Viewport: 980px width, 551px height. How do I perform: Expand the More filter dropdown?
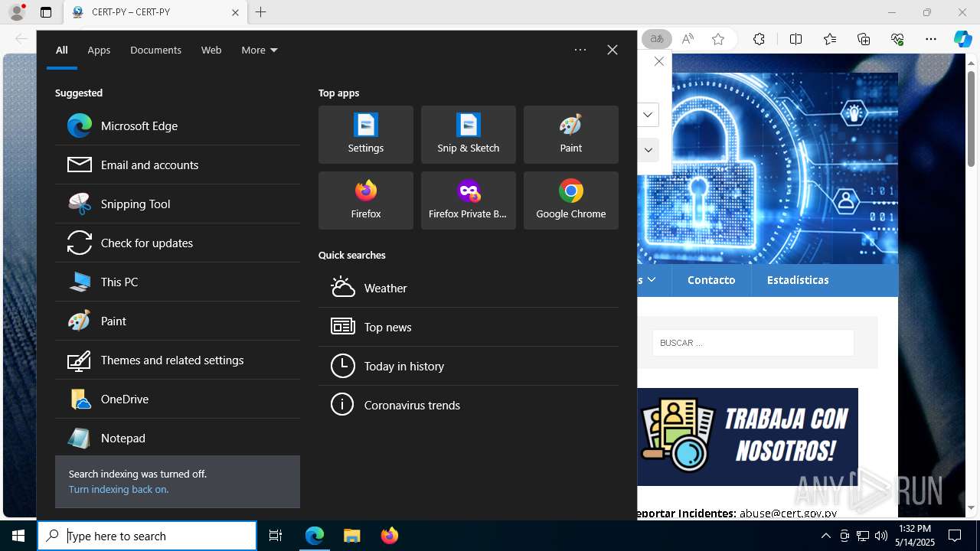click(260, 50)
